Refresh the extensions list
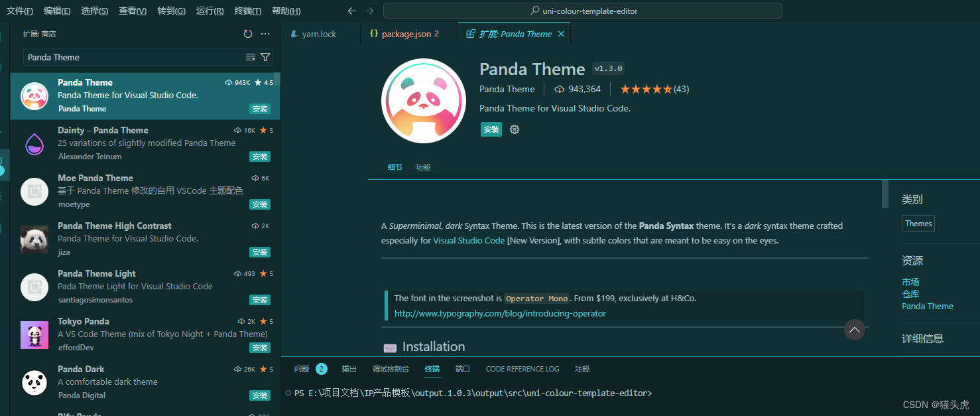 click(x=247, y=33)
